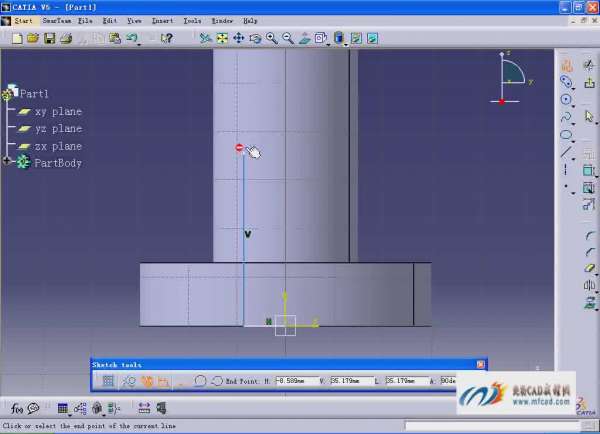Click the formula f(x) icon
The image size is (600, 434).
(17, 408)
